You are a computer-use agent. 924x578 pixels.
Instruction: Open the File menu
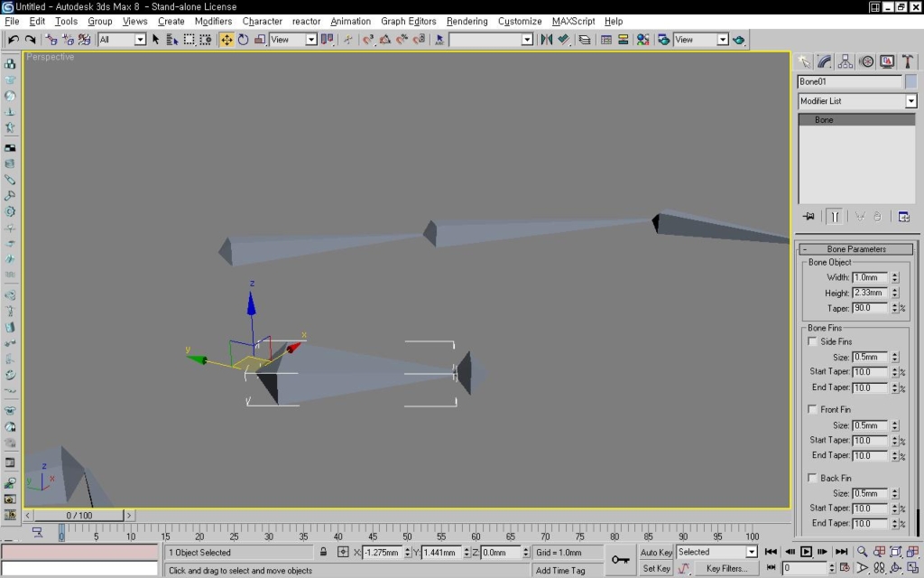click(x=12, y=22)
